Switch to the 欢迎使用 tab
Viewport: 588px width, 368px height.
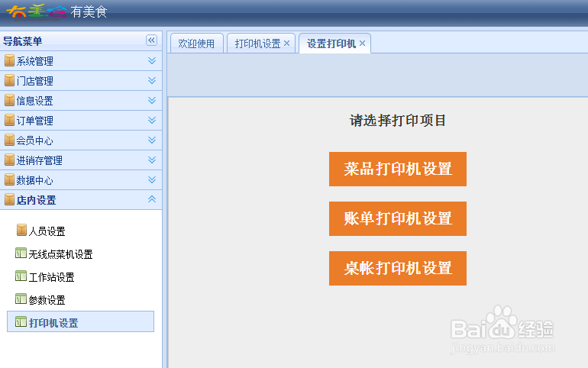point(196,44)
